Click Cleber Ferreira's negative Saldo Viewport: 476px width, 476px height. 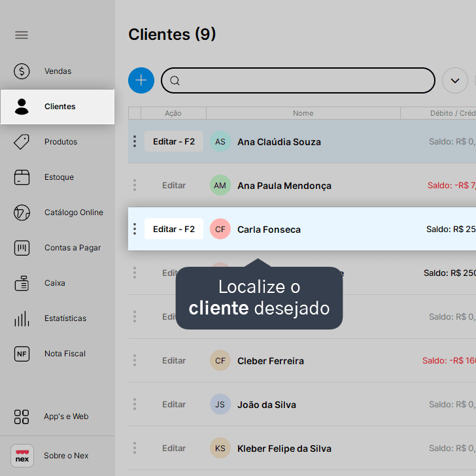click(x=449, y=360)
